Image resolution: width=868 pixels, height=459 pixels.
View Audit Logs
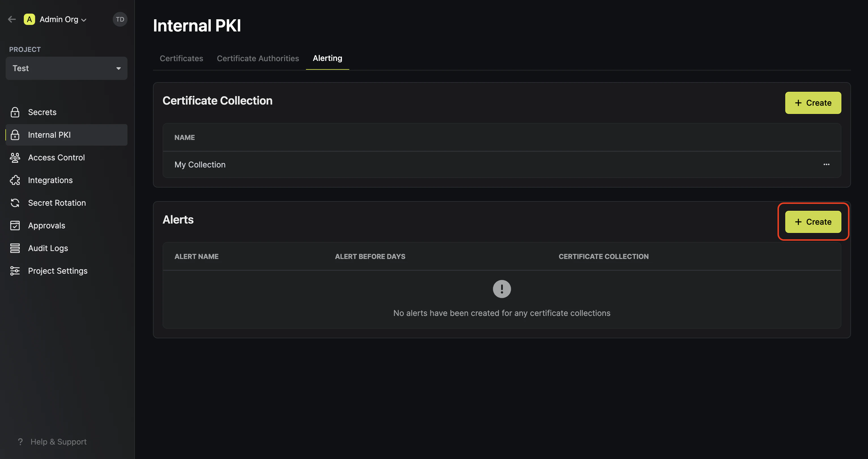coord(66,248)
